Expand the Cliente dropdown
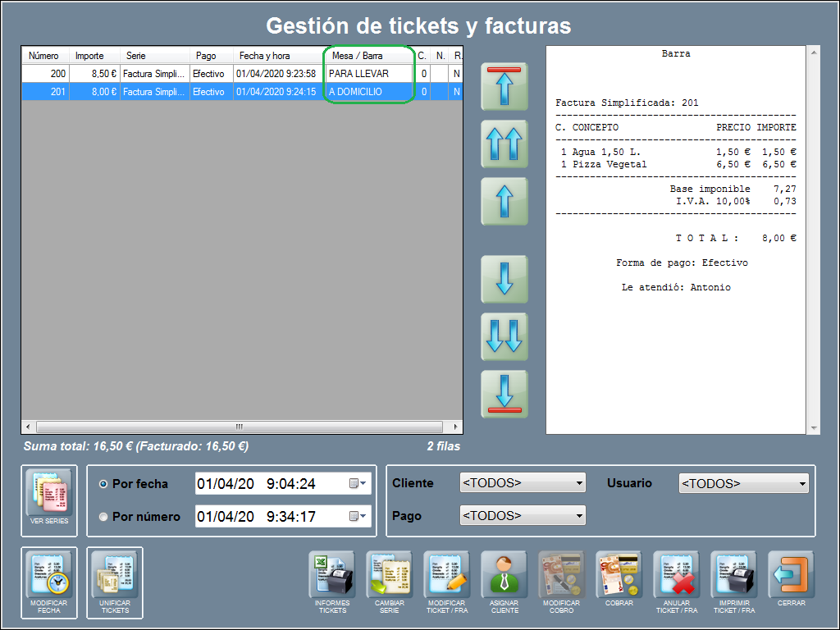840x630 pixels. click(x=523, y=483)
